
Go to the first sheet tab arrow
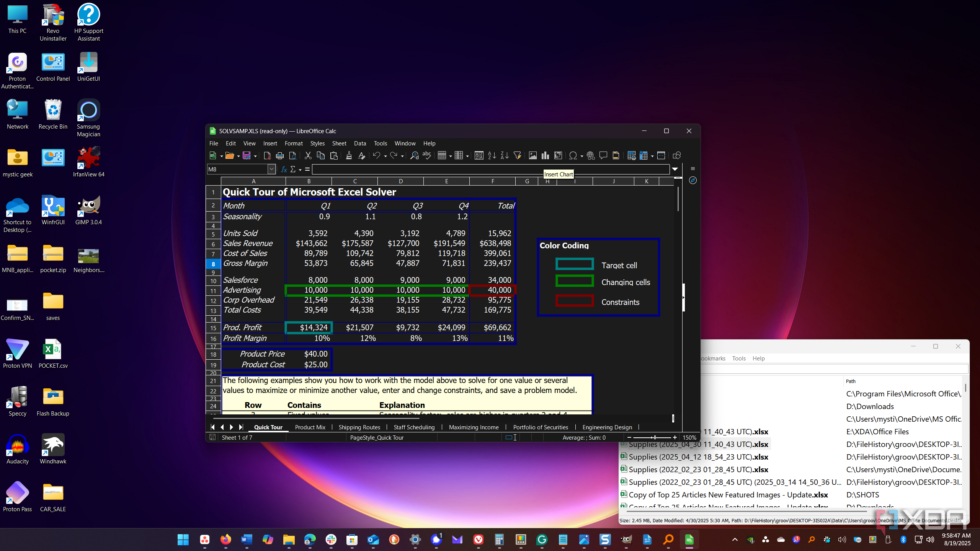click(213, 427)
